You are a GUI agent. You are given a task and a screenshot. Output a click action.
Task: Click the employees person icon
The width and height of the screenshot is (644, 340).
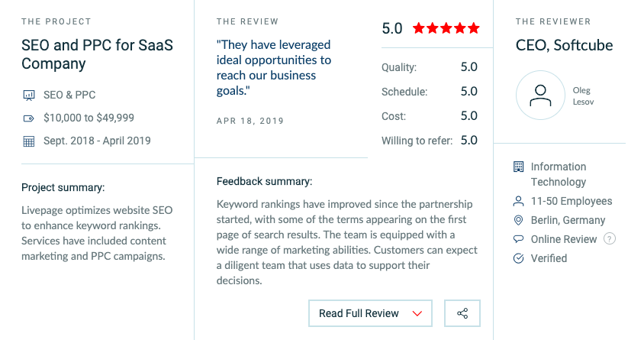point(519,201)
